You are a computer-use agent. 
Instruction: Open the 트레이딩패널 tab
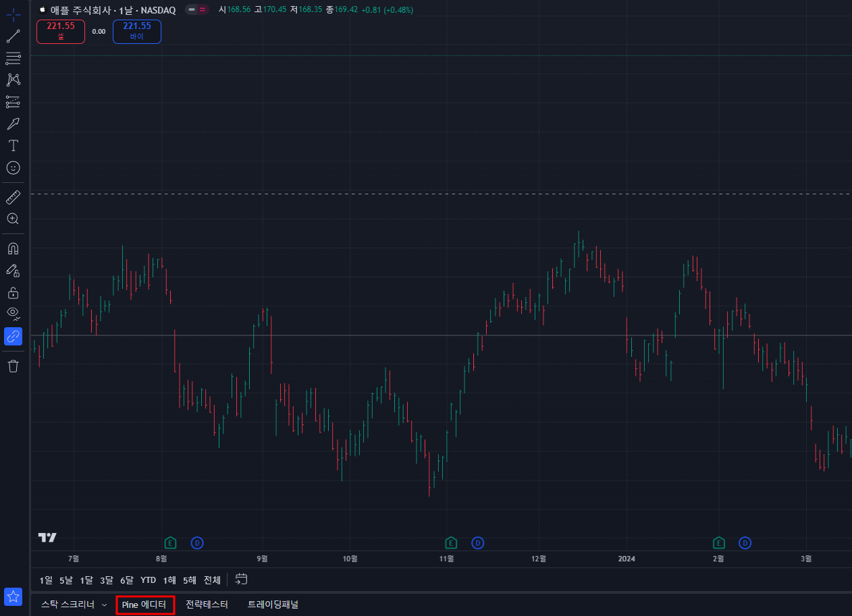coord(273,605)
